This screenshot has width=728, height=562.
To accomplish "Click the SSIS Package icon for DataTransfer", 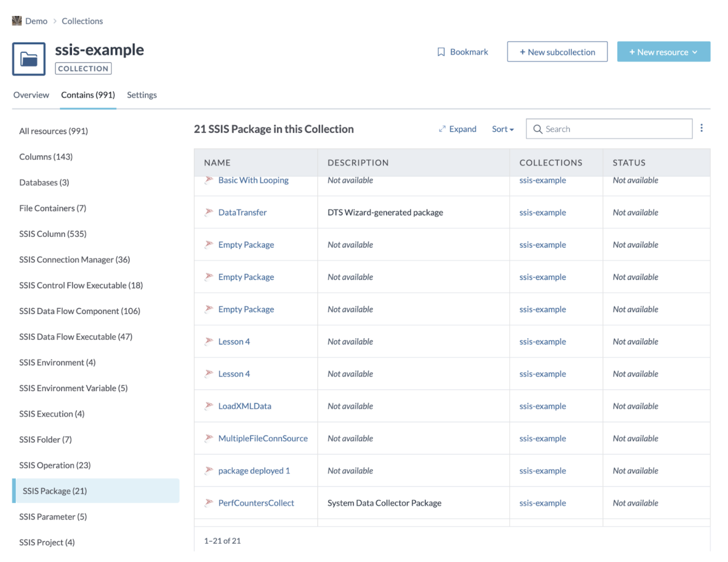I will [210, 212].
